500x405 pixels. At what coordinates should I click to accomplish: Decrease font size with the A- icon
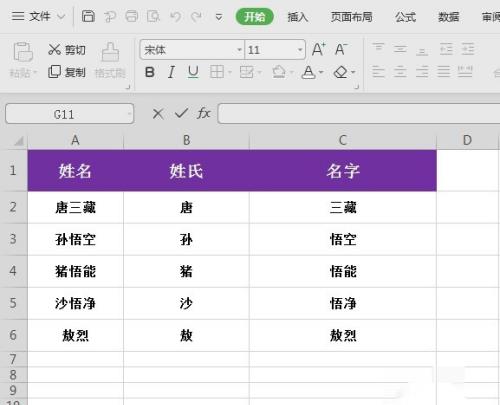pos(341,50)
